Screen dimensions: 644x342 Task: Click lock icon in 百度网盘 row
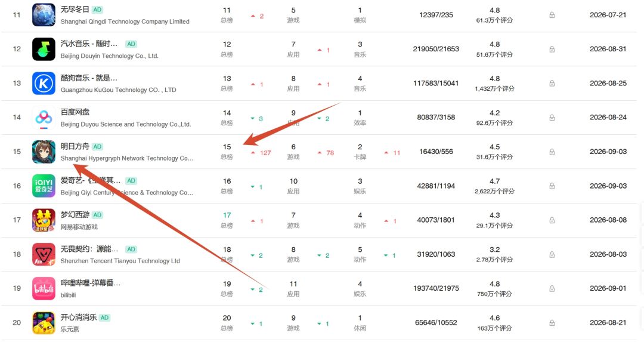[x=552, y=118]
